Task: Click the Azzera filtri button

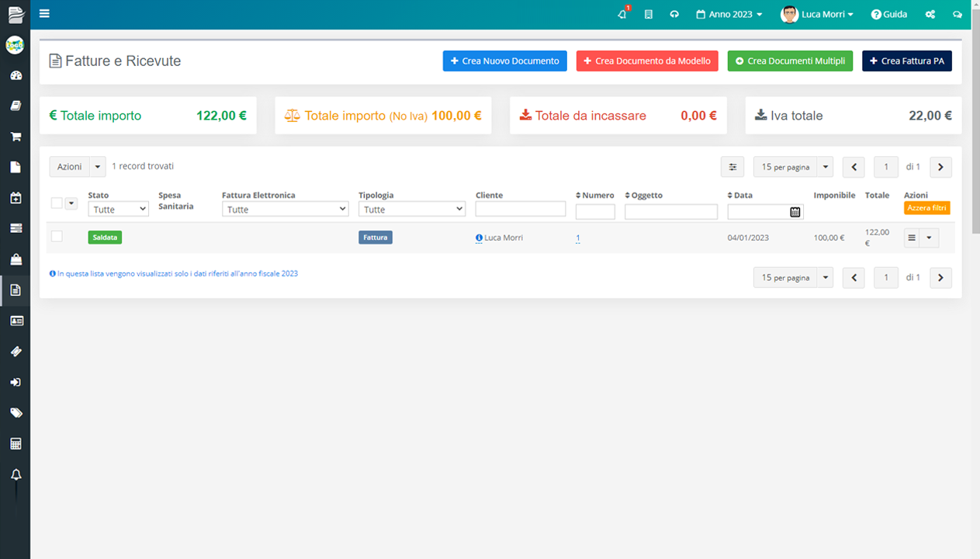Action: (x=927, y=208)
